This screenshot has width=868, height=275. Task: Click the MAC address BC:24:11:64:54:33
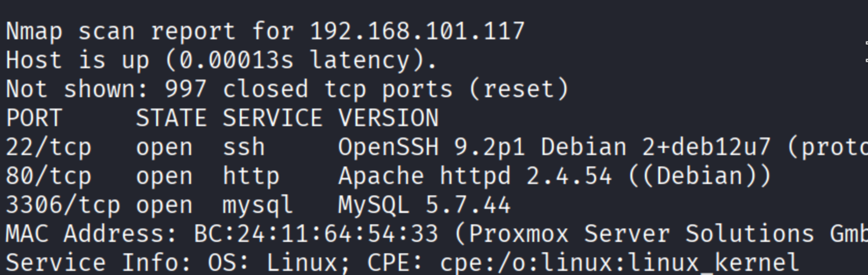(x=316, y=234)
